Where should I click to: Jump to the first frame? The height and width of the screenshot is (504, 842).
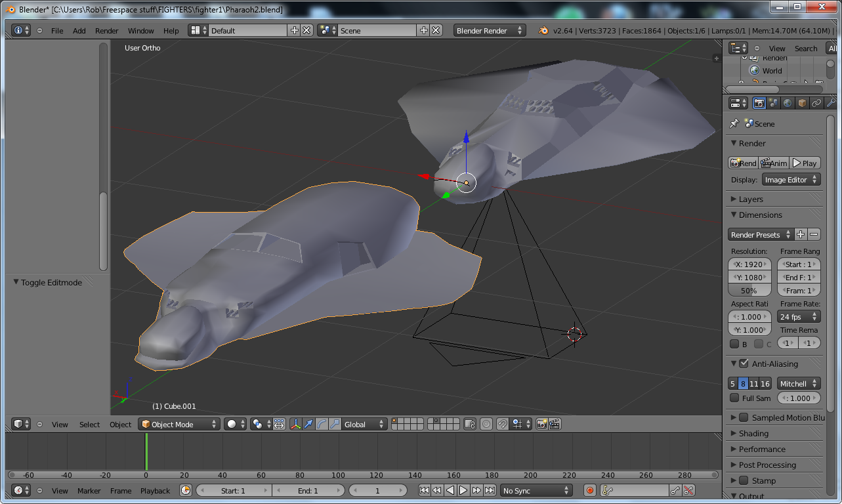424,490
